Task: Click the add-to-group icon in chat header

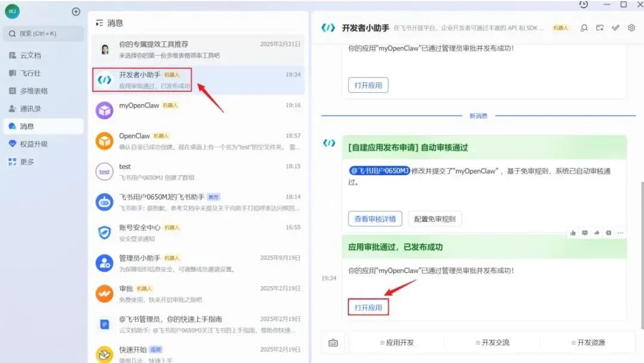Action: [x=600, y=28]
